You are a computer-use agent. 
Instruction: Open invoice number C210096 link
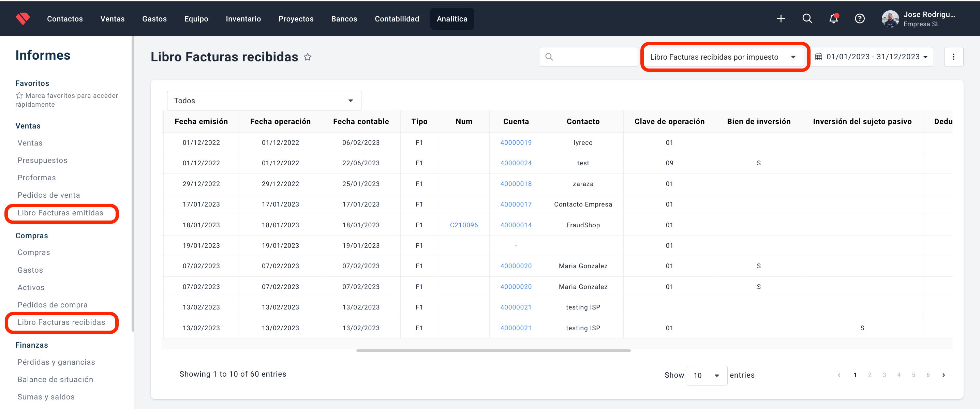pos(464,225)
